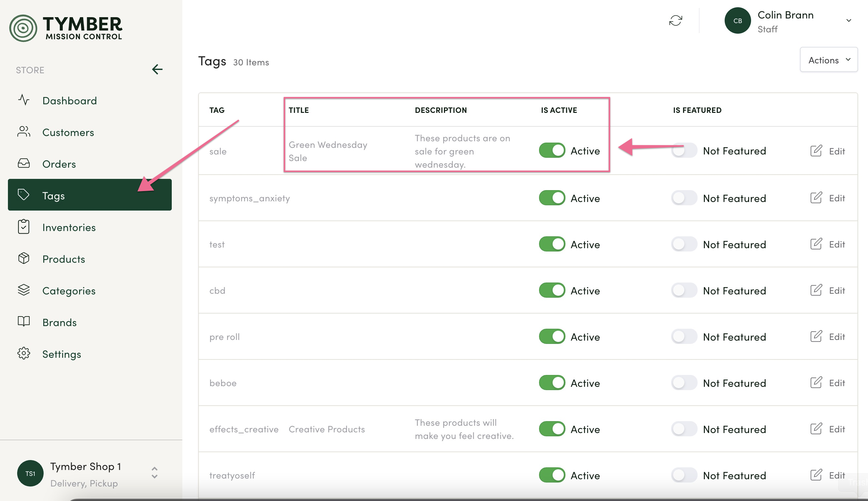Click the edit pencil icon for test tag
Image resolution: width=868 pixels, height=501 pixels.
coord(816,244)
